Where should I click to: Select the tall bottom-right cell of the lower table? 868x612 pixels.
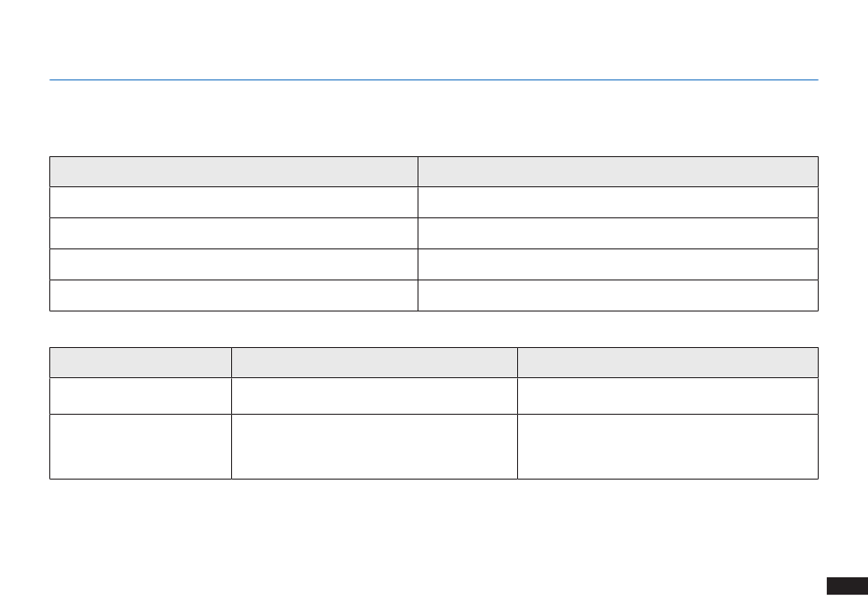coord(667,447)
